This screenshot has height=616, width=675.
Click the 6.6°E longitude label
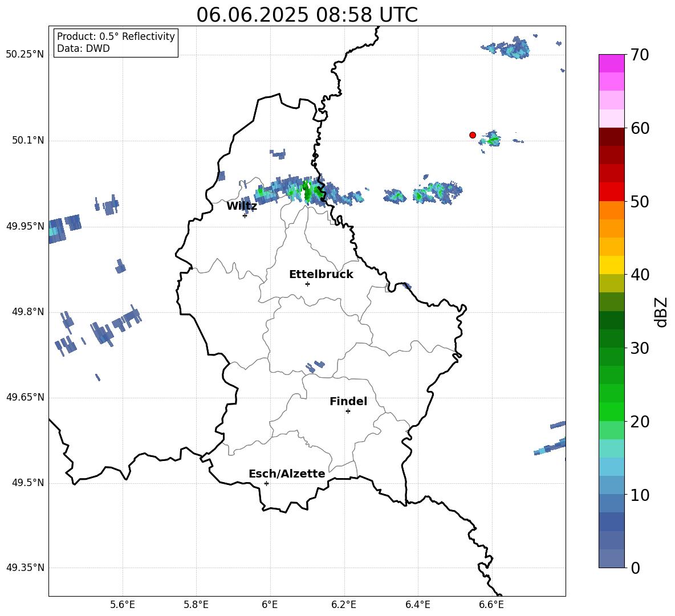pos(491,605)
